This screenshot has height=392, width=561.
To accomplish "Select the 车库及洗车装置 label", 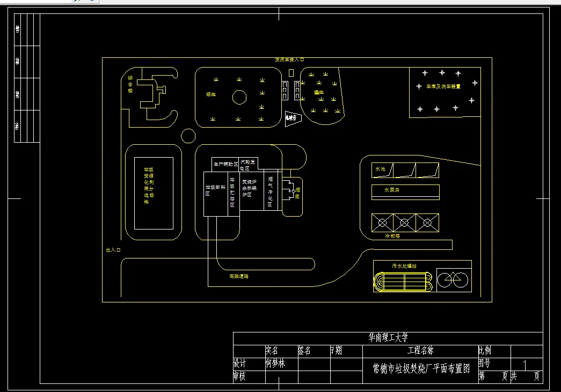I will click(443, 86).
